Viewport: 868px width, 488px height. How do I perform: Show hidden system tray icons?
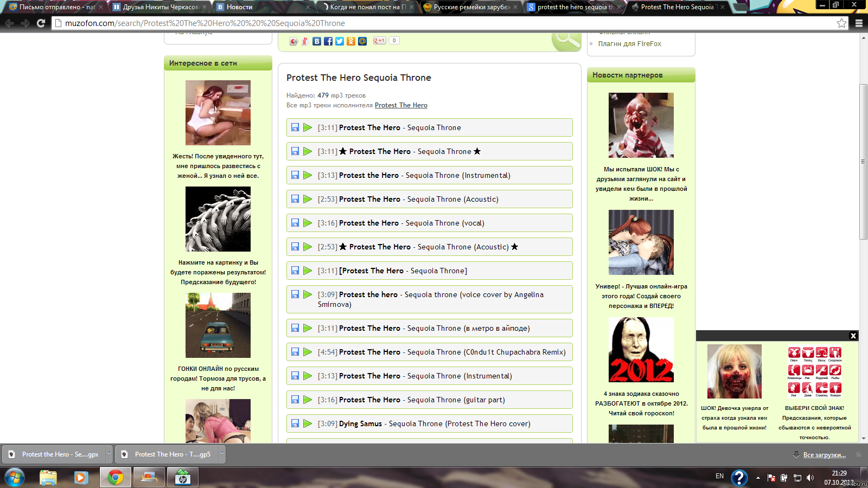pos(758,478)
